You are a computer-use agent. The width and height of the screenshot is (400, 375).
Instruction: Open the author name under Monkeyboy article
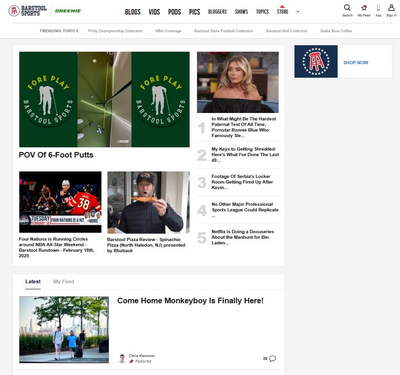point(142,356)
